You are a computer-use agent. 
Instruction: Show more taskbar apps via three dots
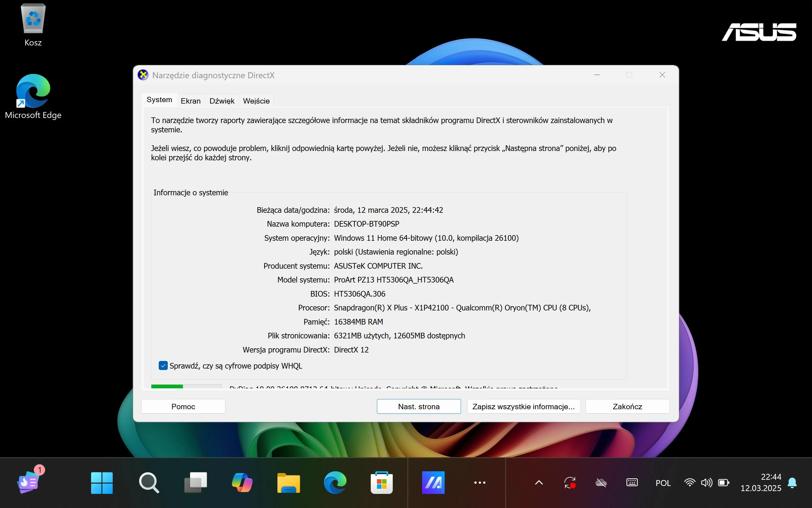480,483
